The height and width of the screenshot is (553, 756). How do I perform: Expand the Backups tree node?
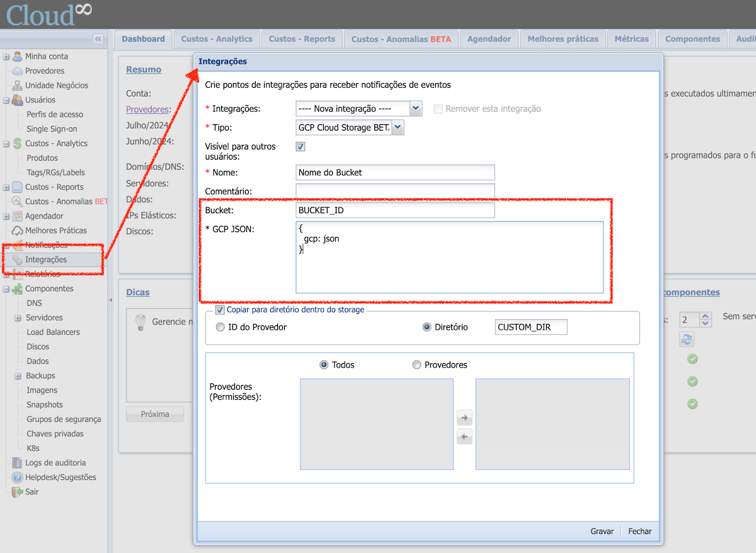[x=18, y=375]
